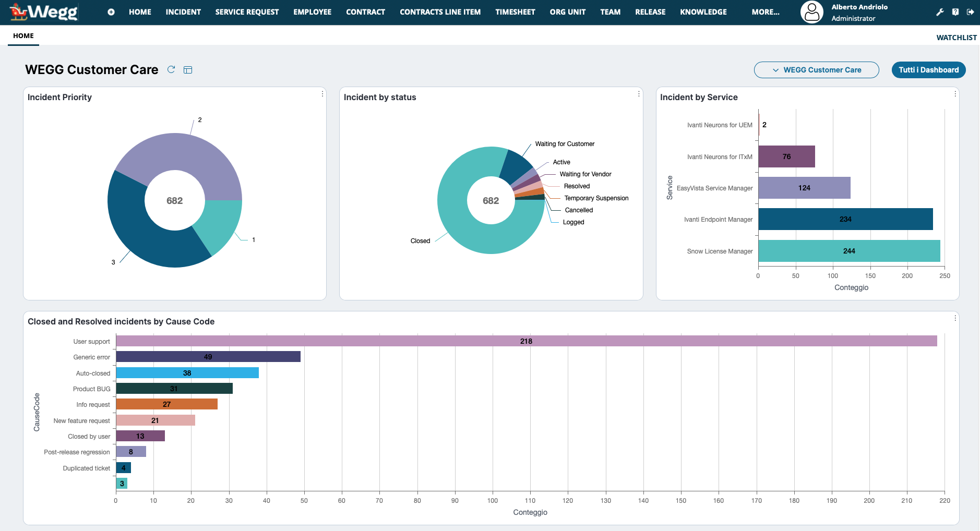Open the Closed and Resolved panel options
This screenshot has width=980, height=531.
point(955,318)
